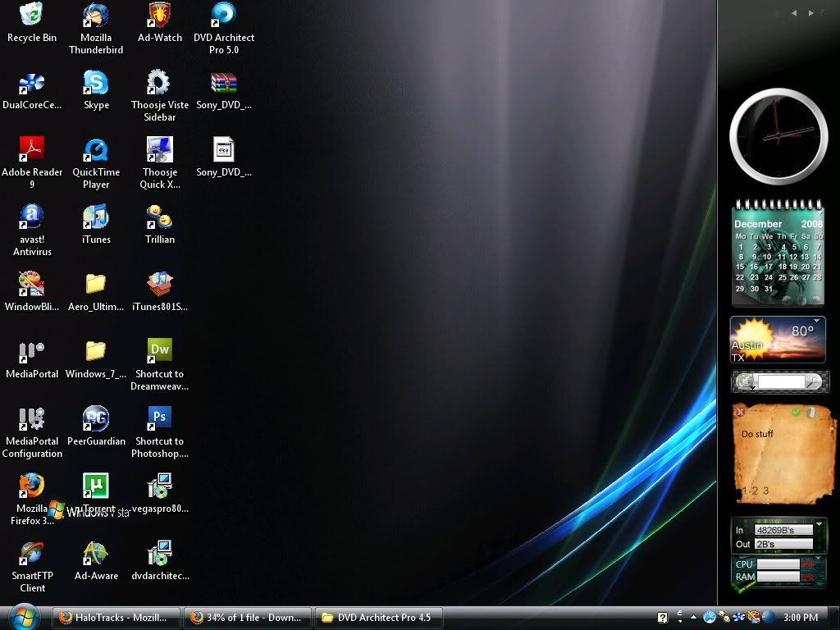Launch Mozilla Firefox 3 desktop shortcut
Image resolution: width=840 pixels, height=630 pixels.
(x=32, y=500)
